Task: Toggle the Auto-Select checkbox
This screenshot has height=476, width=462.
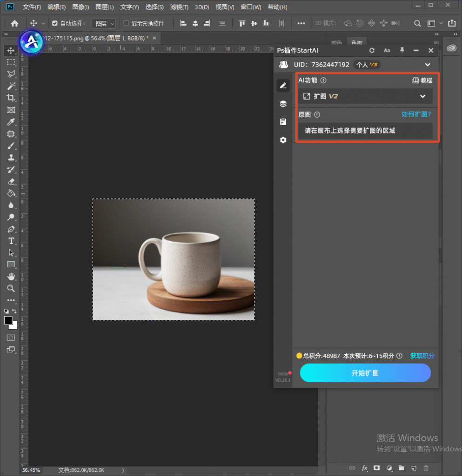Action: pos(55,23)
